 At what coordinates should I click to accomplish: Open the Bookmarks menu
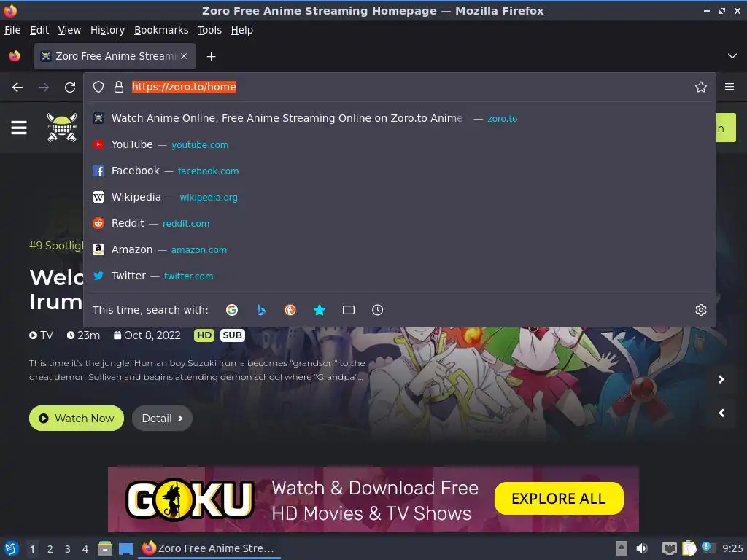coord(161,30)
